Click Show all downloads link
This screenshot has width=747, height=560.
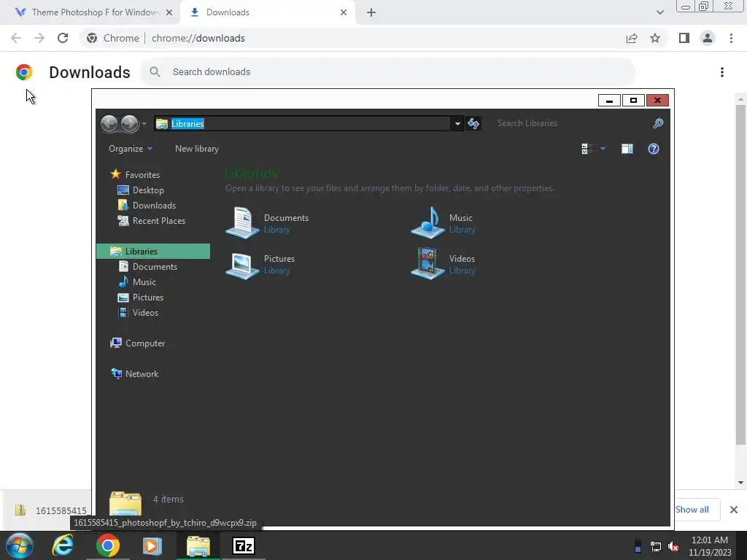(x=692, y=510)
